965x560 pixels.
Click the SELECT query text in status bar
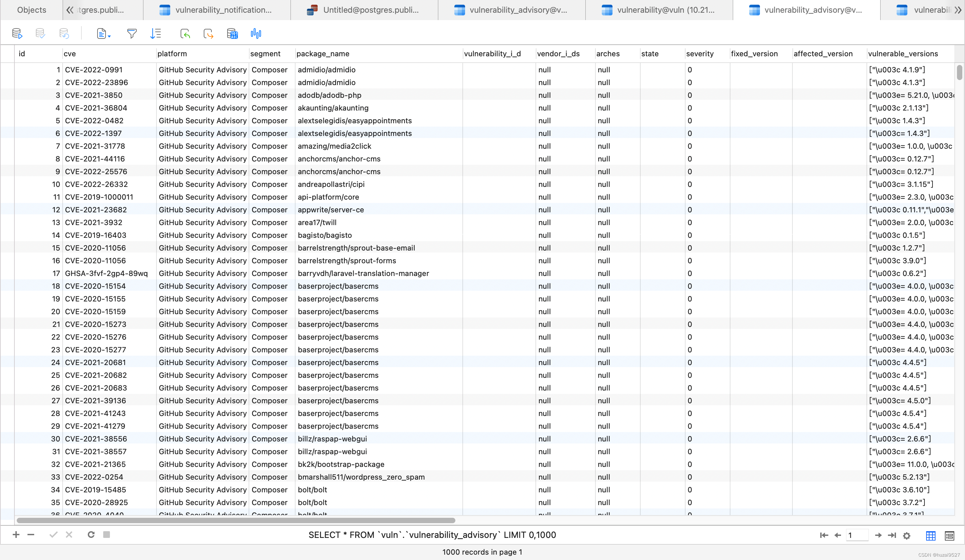point(432,535)
